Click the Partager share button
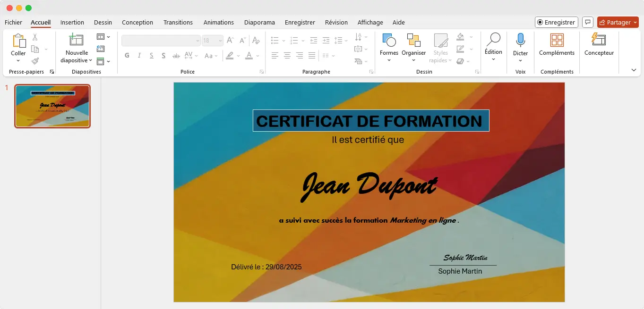This screenshot has height=309, width=644. [618, 22]
